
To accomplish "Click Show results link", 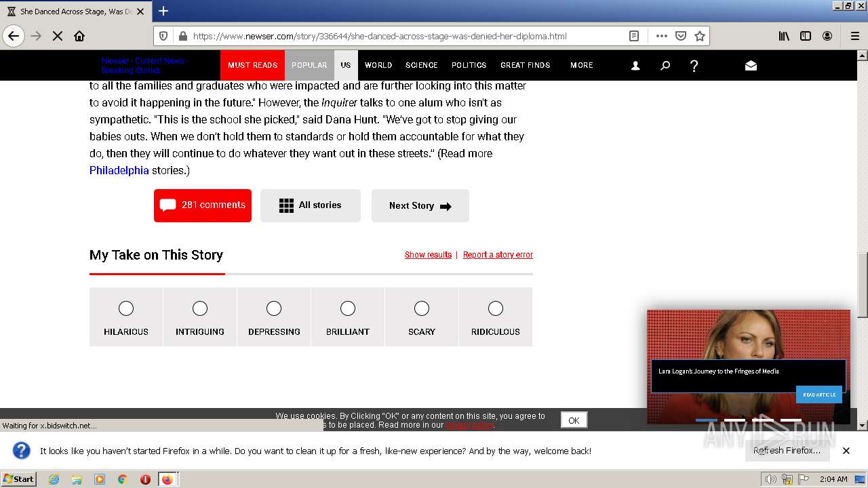I will click(428, 255).
